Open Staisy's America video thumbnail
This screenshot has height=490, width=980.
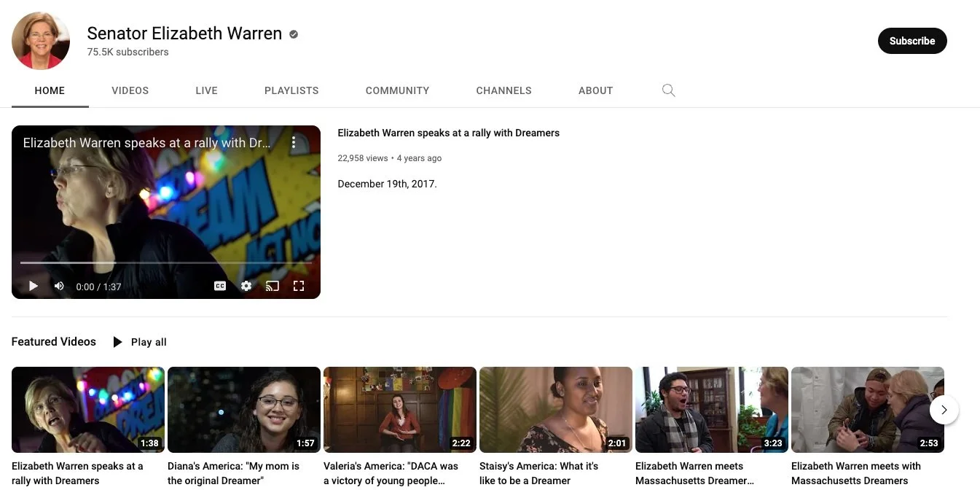point(556,410)
